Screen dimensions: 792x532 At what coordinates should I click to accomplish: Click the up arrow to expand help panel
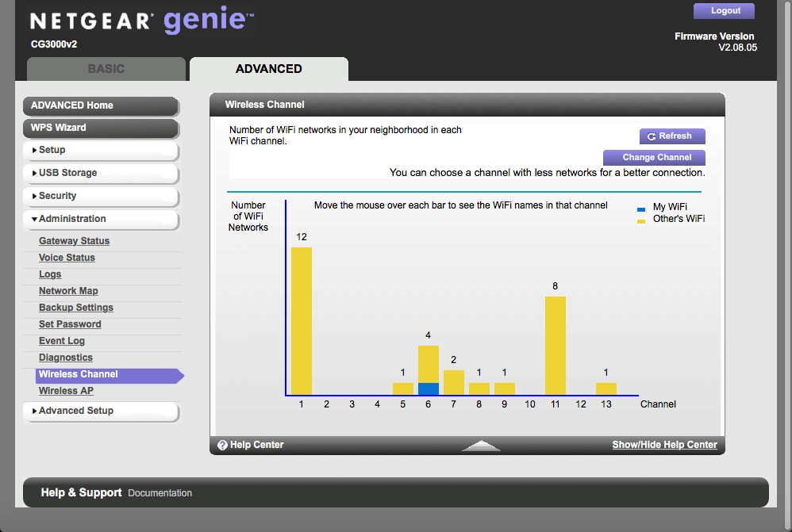click(x=481, y=446)
